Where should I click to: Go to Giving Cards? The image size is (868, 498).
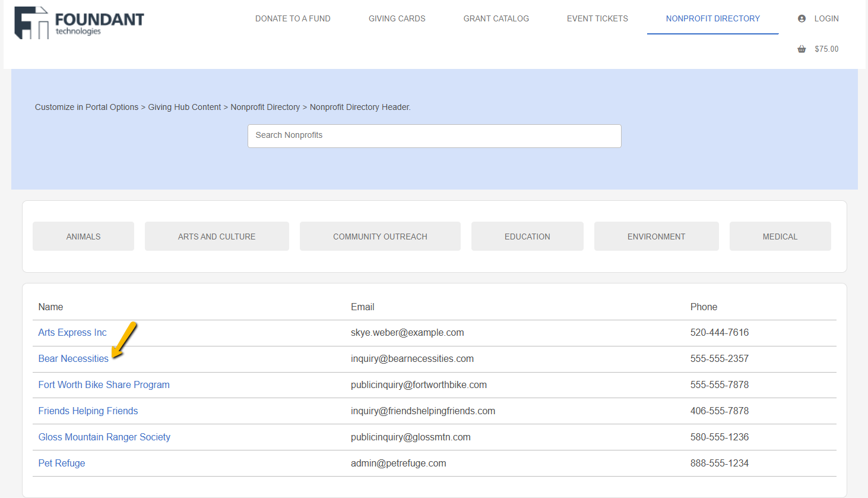click(x=397, y=19)
